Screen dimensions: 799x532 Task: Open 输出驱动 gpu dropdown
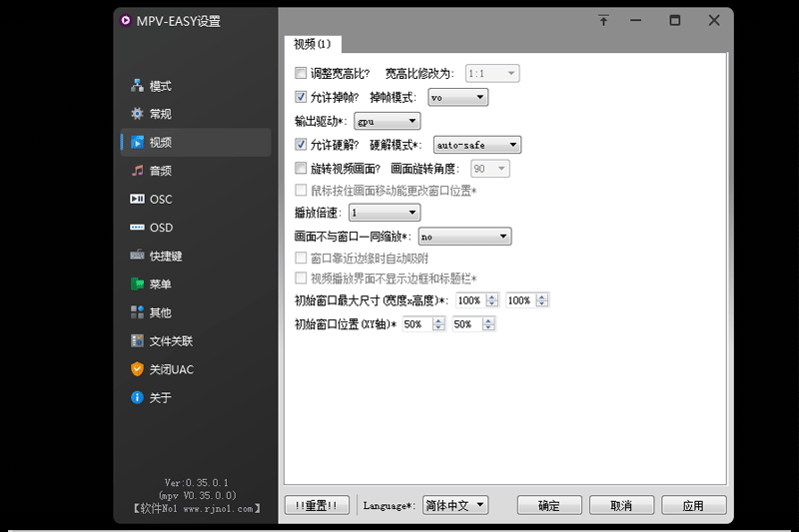(388, 121)
